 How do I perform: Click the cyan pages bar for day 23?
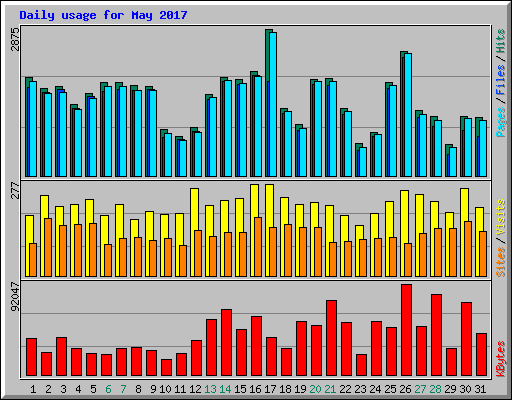pyautogui.click(x=363, y=162)
